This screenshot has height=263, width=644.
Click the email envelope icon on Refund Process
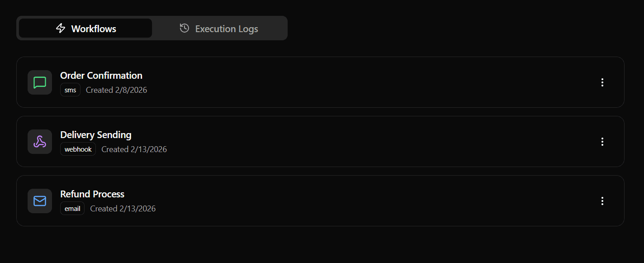point(39,201)
